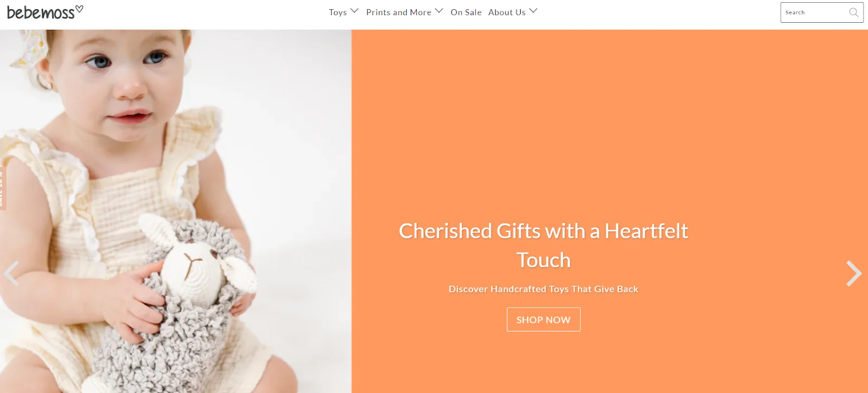Click the Discover Handcrafted Toys subtitle
Screen dimensions: 868x393
coord(544,289)
